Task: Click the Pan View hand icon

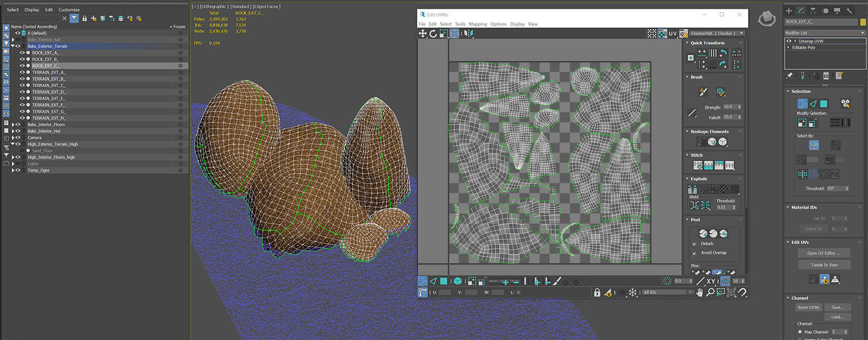Action: 701,292
